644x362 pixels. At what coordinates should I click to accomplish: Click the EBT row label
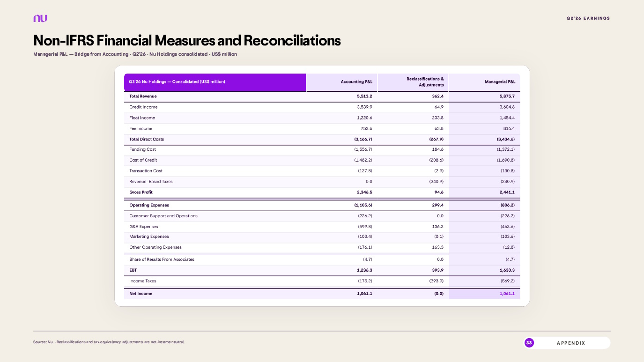133,270
